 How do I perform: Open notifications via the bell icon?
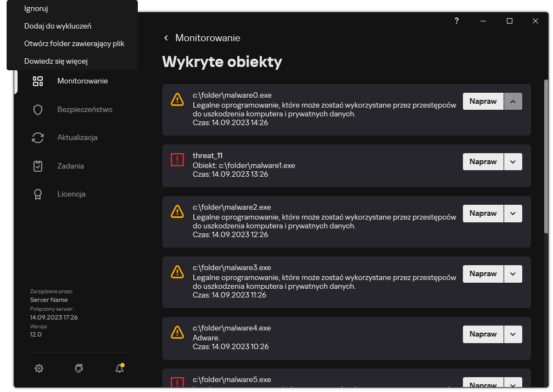119,368
